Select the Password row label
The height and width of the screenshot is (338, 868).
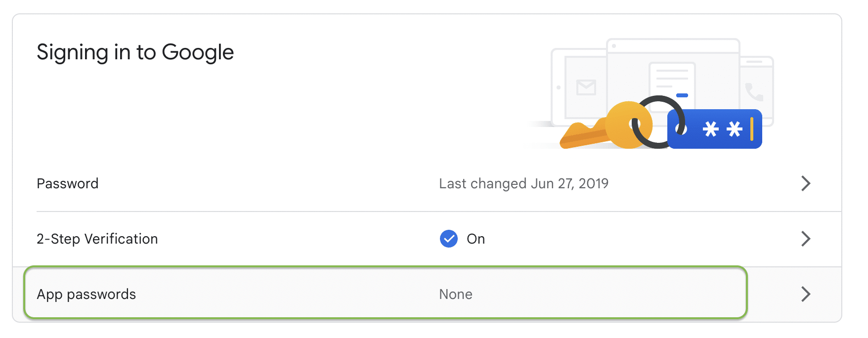pos(68,184)
